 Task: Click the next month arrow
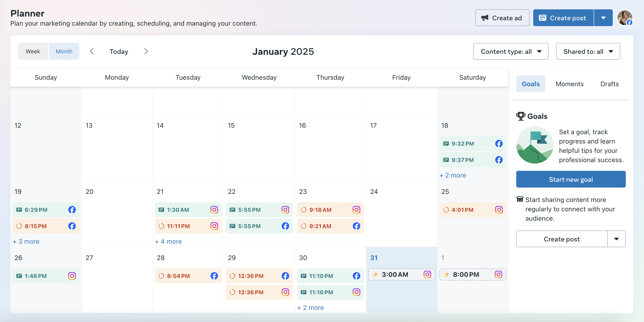pos(146,51)
